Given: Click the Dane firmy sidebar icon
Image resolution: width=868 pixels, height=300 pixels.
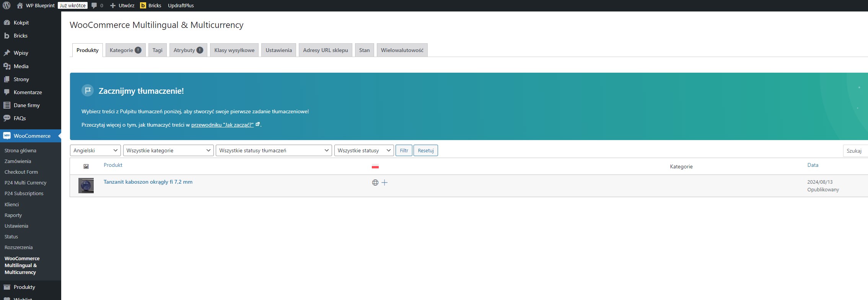Looking at the screenshot, I should click(7, 105).
